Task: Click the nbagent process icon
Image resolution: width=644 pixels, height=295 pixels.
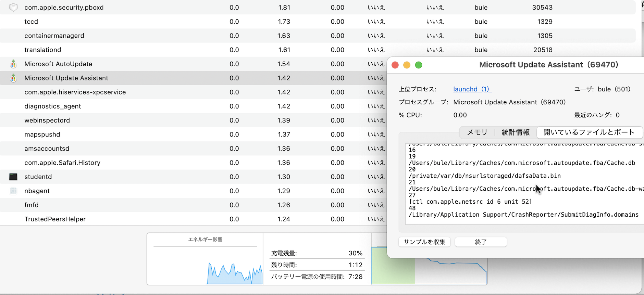Action: (x=13, y=191)
